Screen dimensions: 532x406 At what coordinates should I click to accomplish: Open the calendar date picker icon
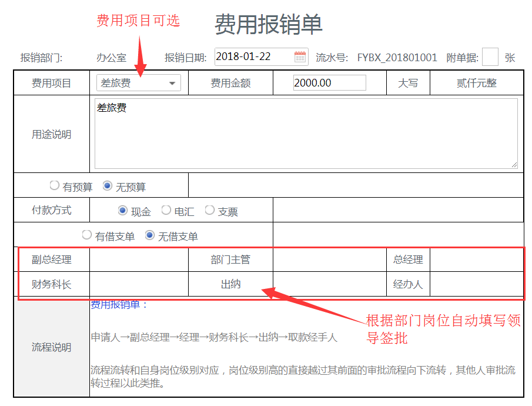[x=300, y=57]
